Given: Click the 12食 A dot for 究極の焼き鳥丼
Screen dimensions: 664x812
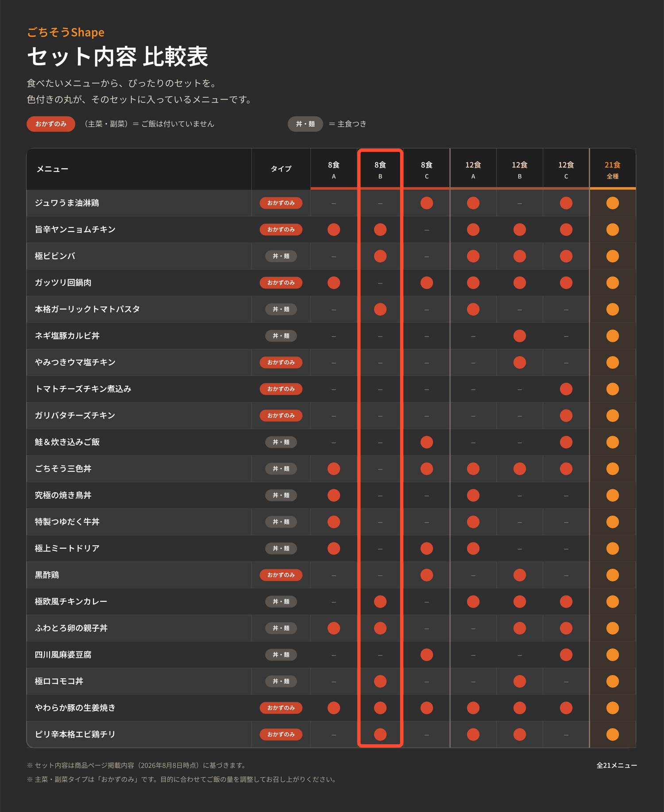Looking at the screenshot, I should (x=473, y=495).
